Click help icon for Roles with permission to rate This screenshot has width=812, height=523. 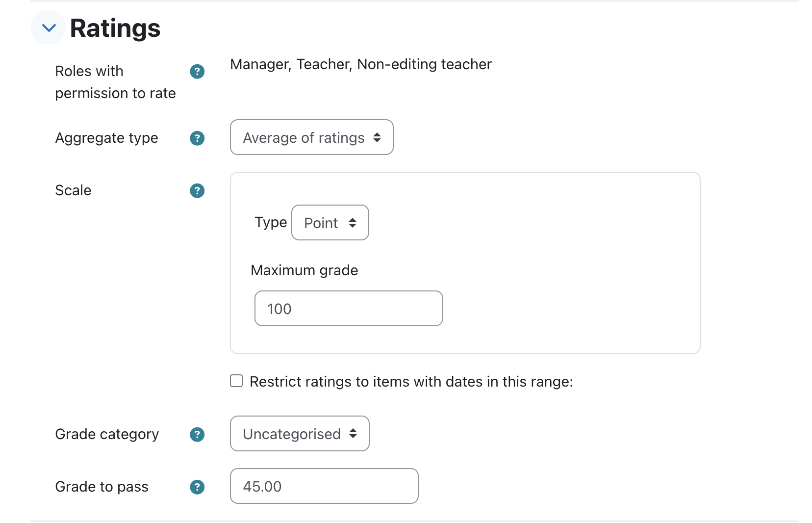(x=197, y=72)
